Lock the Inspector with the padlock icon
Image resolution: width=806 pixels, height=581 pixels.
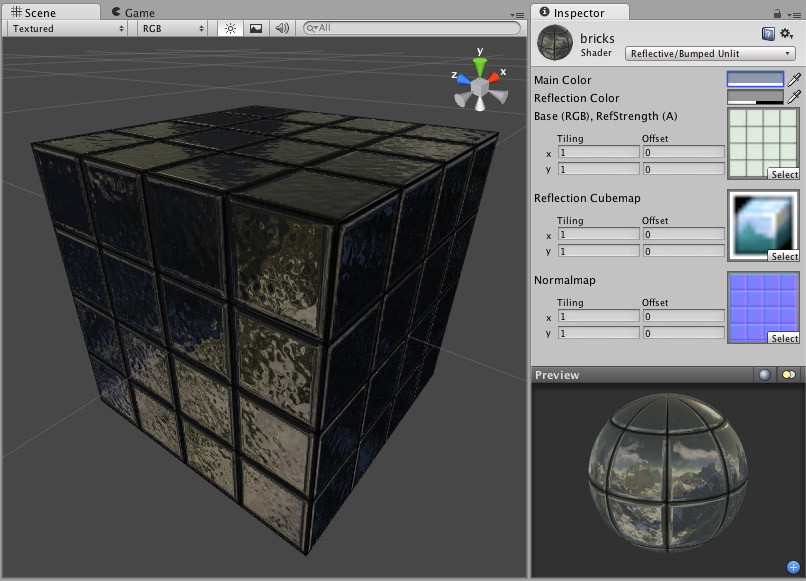click(777, 13)
